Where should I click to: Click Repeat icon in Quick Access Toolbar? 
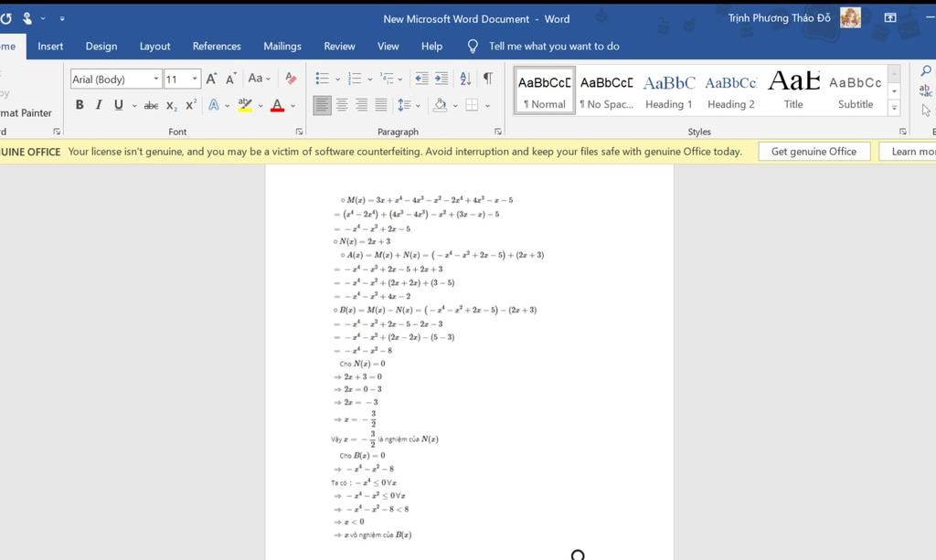tap(6, 18)
